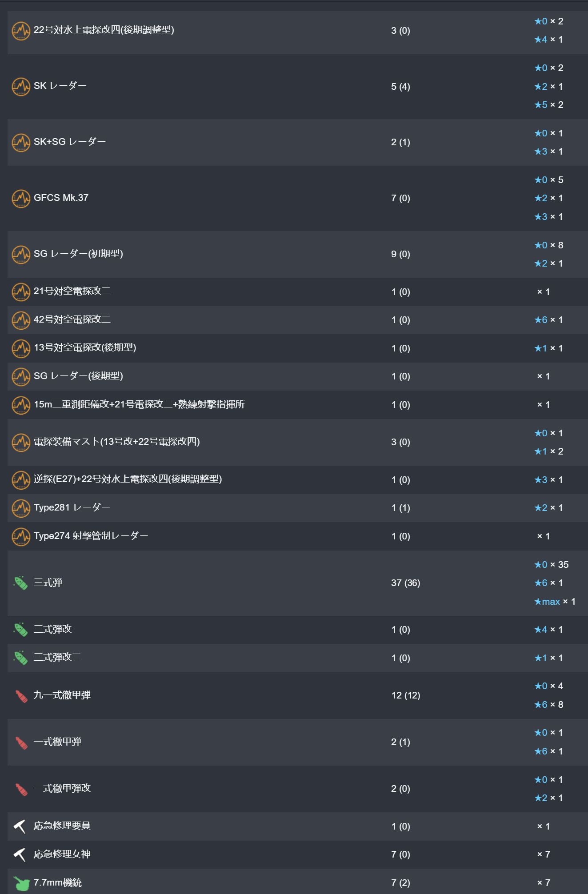Click the green shell icon for 三式弾
Viewport: 588px width, 894px height.
pyautogui.click(x=21, y=583)
